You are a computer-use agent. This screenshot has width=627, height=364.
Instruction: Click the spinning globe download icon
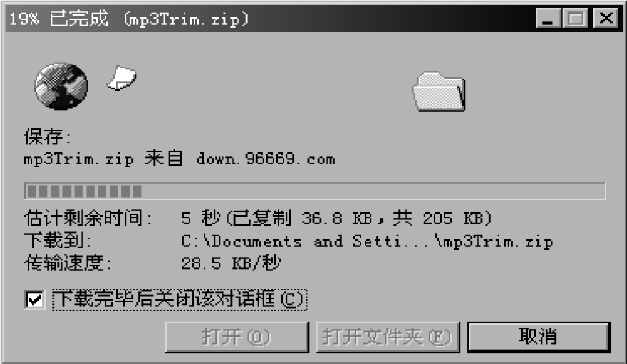click(x=61, y=86)
